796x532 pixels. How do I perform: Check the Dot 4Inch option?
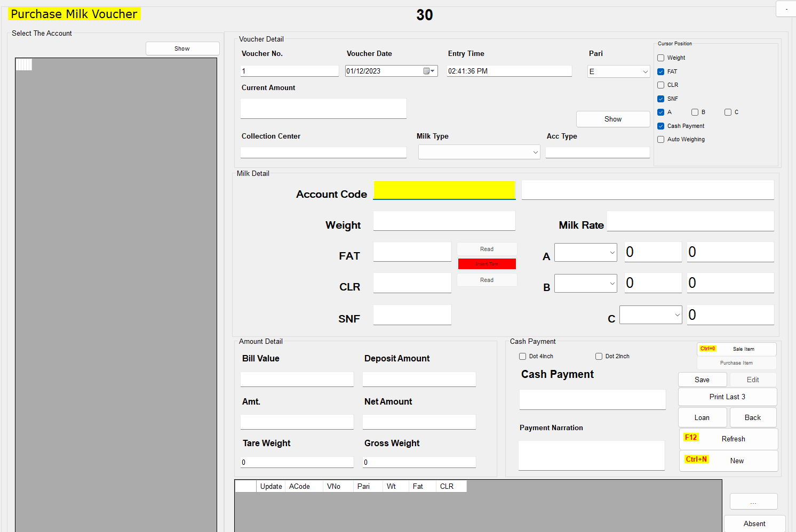[522, 356]
